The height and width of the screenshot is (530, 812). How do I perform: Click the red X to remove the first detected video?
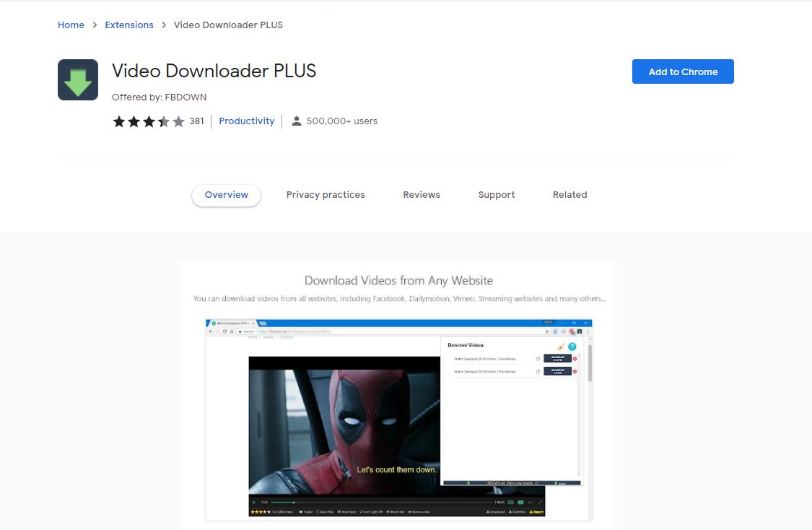(575, 359)
